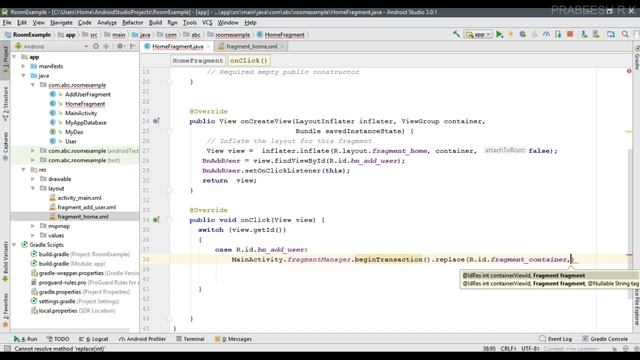Open the app run configuration dropdown
Image resolution: width=640 pixels, height=360 pixels.
(x=478, y=35)
